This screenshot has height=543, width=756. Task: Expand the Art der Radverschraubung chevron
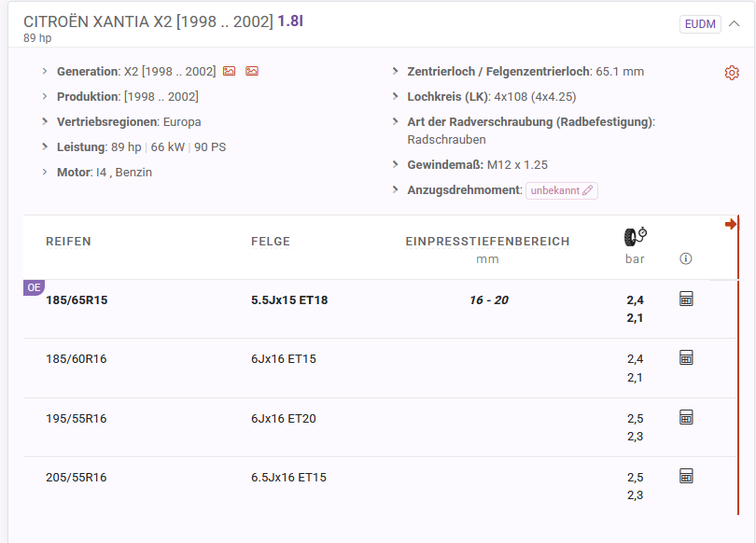point(395,121)
